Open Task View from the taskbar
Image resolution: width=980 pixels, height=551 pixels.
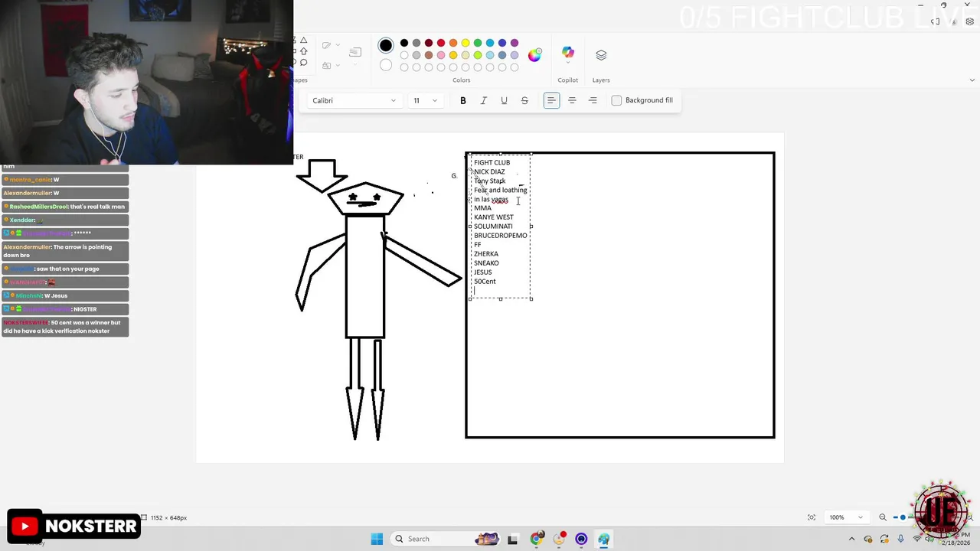512,539
